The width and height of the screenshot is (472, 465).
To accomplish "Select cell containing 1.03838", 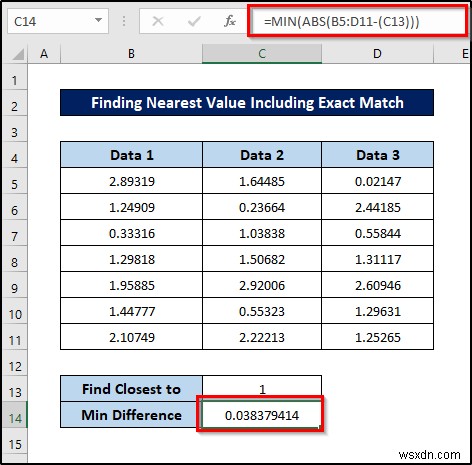I will point(262,233).
